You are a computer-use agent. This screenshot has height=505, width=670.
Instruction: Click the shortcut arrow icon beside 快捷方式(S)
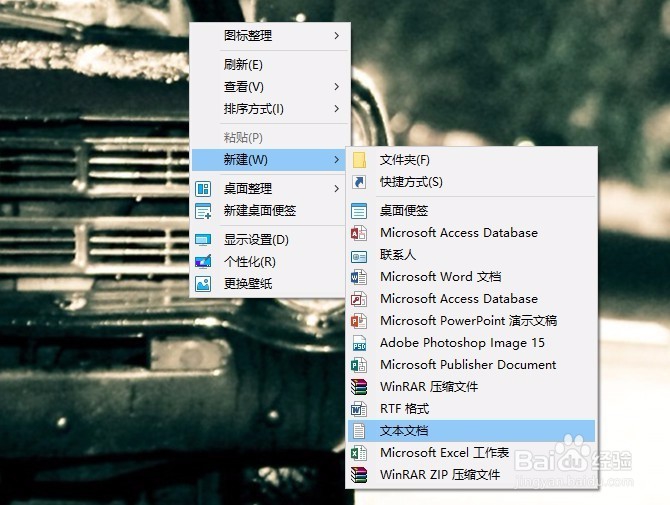359,182
